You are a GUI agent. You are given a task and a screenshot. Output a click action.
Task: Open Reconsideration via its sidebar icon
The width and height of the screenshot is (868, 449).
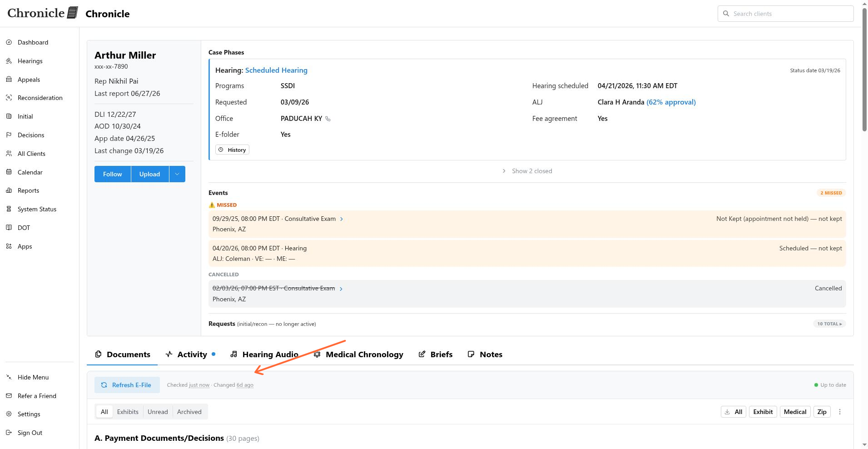9,98
